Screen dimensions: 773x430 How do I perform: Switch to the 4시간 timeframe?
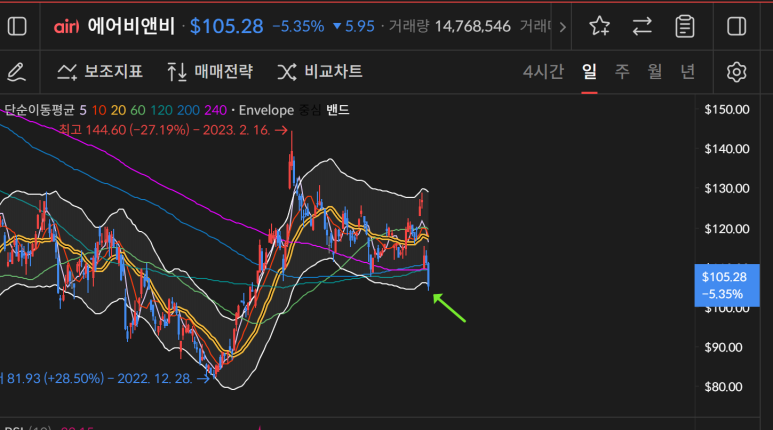[543, 72]
